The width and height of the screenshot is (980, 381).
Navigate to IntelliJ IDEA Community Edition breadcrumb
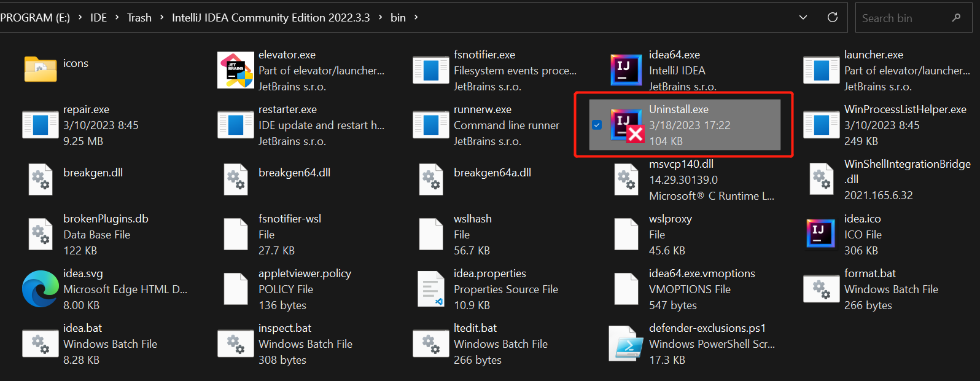[271, 18]
